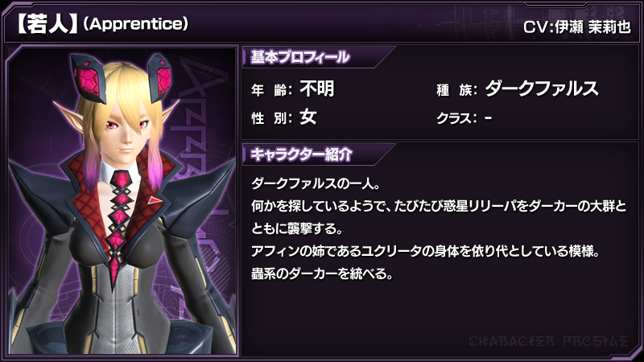
Task: Click the triangle badge on the collar
Action: pyautogui.click(x=155, y=200)
